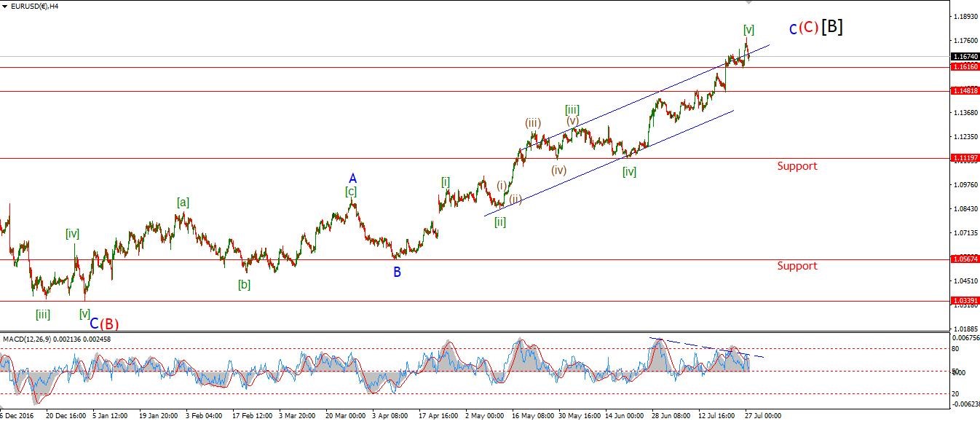Image resolution: width=980 pixels, height=424 pixels.
Task: Click the red 1.03391 price level tag
Action: (x=965, y=301)
